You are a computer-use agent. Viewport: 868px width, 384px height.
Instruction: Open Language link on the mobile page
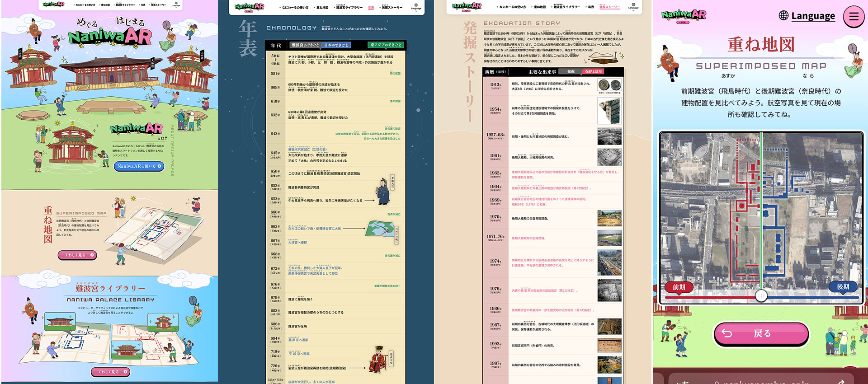[813, 16]
